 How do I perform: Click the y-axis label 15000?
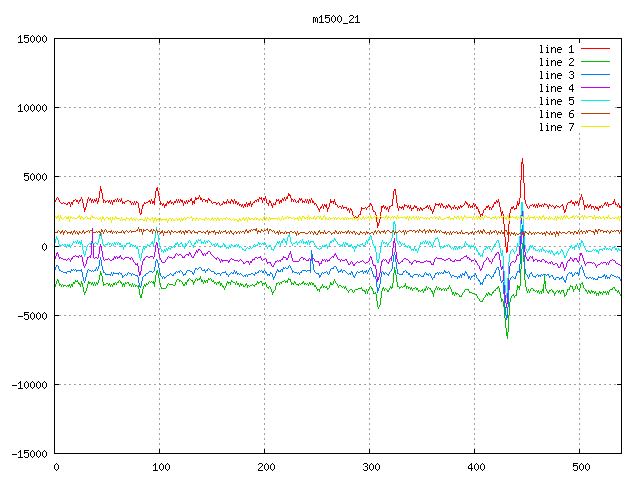click(32, 39)
